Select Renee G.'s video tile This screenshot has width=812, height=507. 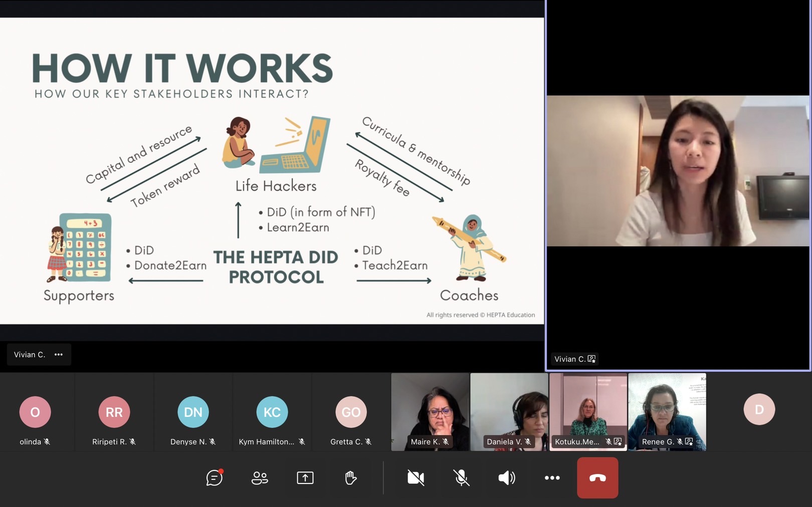pyautogui.click(x=667, y=412)
